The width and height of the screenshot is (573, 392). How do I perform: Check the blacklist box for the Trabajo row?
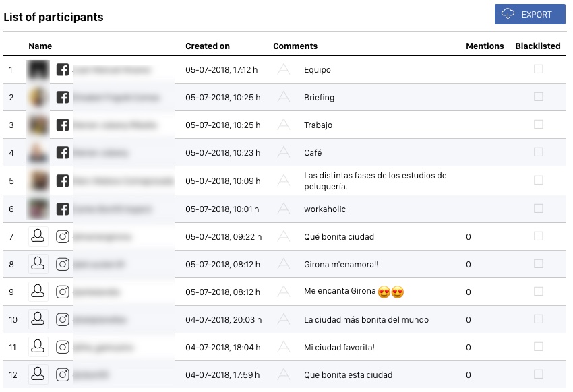tap(539, 124)
